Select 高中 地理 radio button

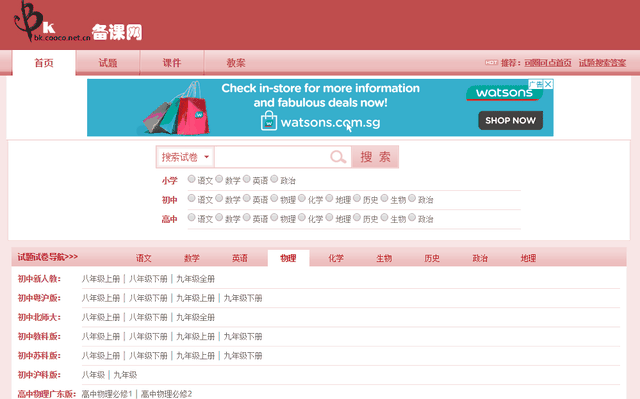[x=329, y=217]
